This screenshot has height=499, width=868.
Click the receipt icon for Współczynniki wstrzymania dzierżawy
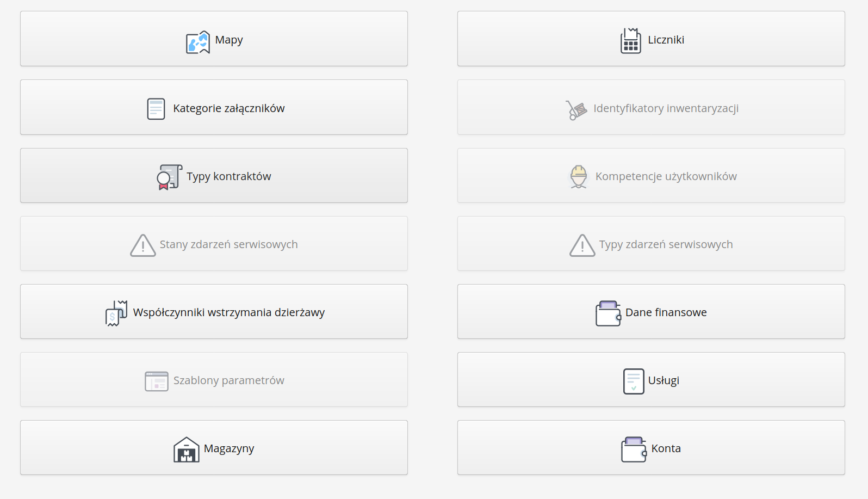point(116,313)
